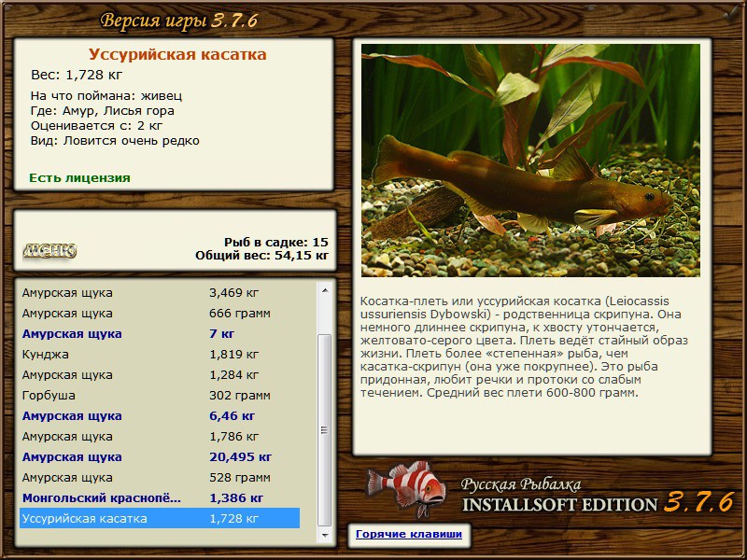Select bold Амурская щука 7 кг row
The width and height of the screenshot is (747, 560).
coord(160,333)
